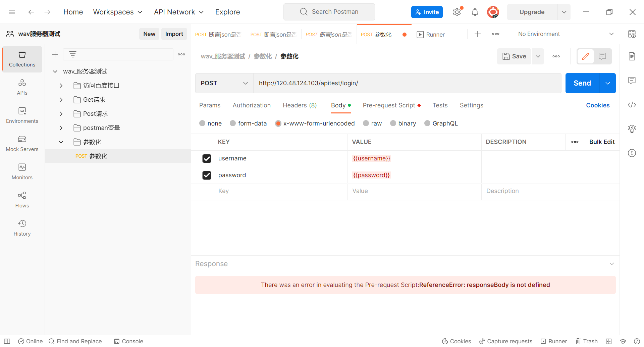Create a new collection with plus icon

click(55, 54)
